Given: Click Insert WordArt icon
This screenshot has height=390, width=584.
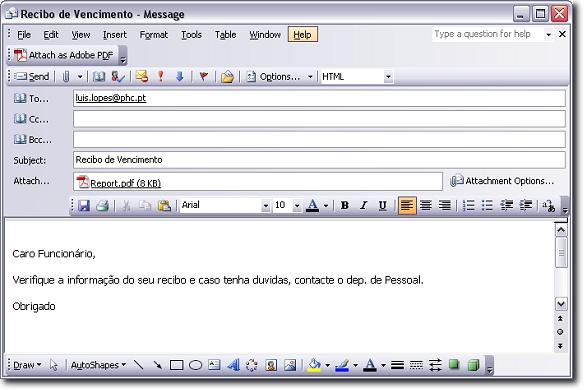Looking at the screenshot, I should pyautogui.click(x=234, y=365).
